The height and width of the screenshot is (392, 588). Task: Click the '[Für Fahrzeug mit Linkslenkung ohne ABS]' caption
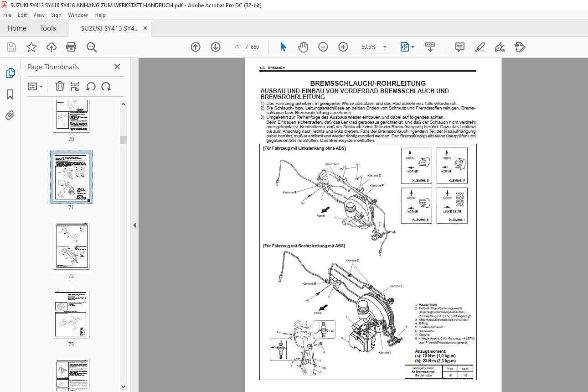click(x=304, y=148)
